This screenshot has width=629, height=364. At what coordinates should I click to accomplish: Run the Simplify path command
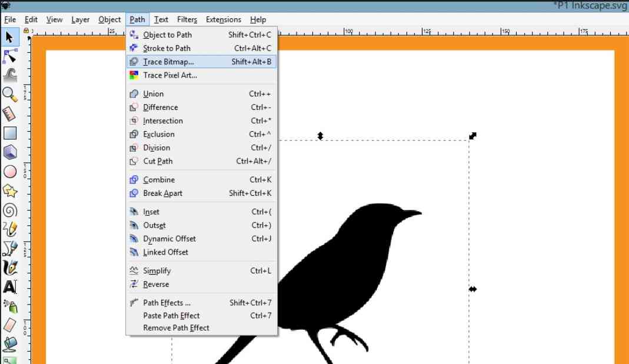tap(156, 271)
